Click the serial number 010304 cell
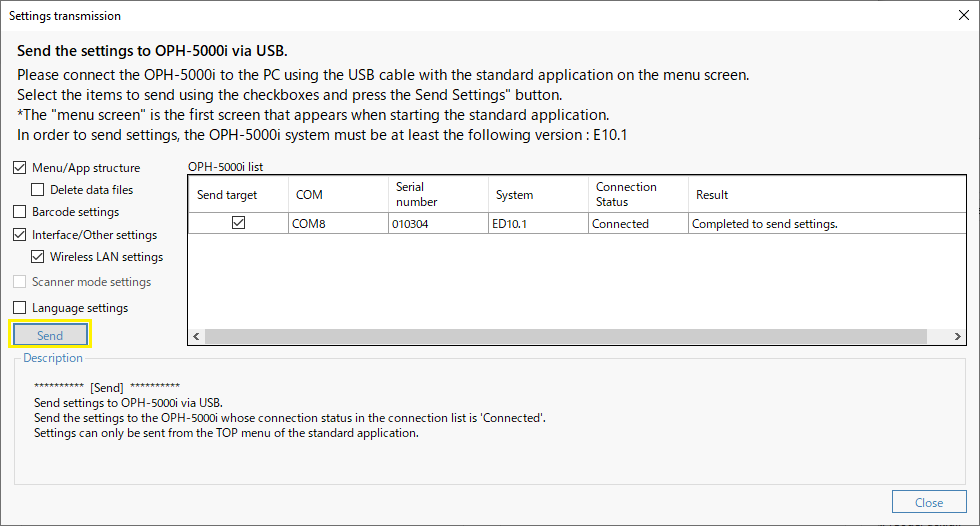 (x=438, y=224)
